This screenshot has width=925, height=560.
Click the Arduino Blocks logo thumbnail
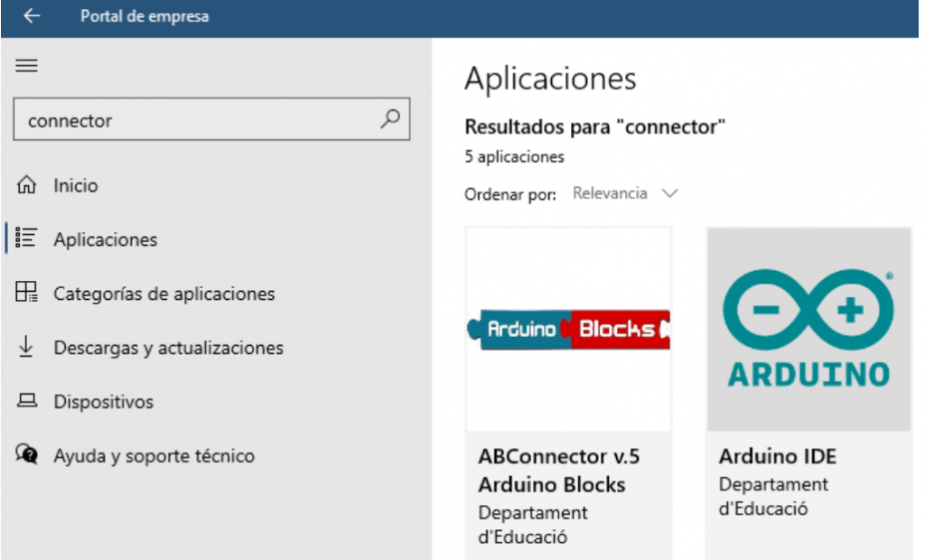[x=568, y=329]
